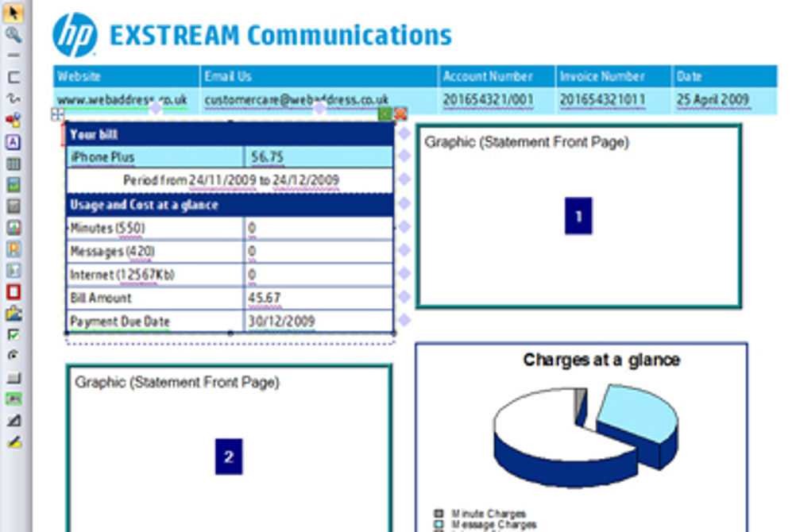Pick the red square border tool
The width and height of the screenshot is (796, 532).
pos(14,292)
